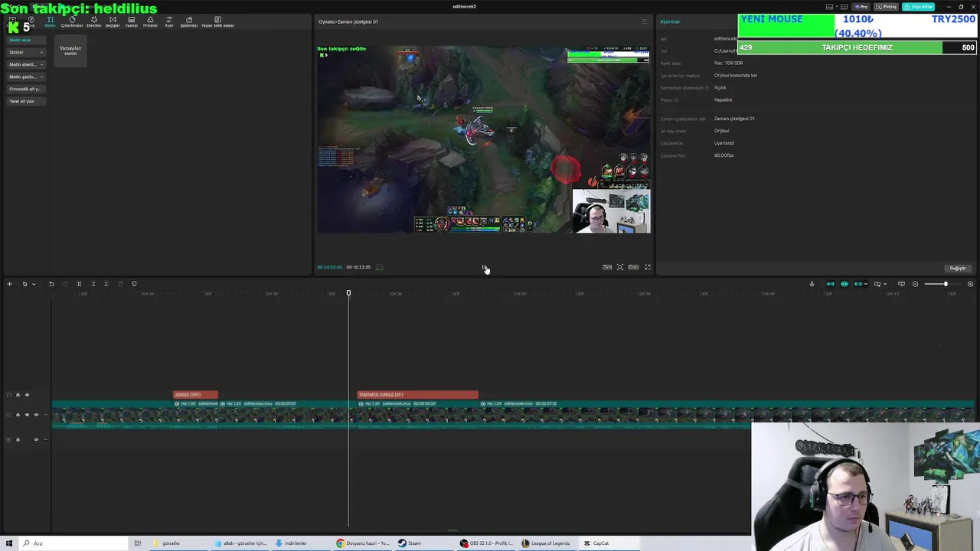Open the Ayar adjustment tab
The image size is (980, 551).
coord(169,21)
